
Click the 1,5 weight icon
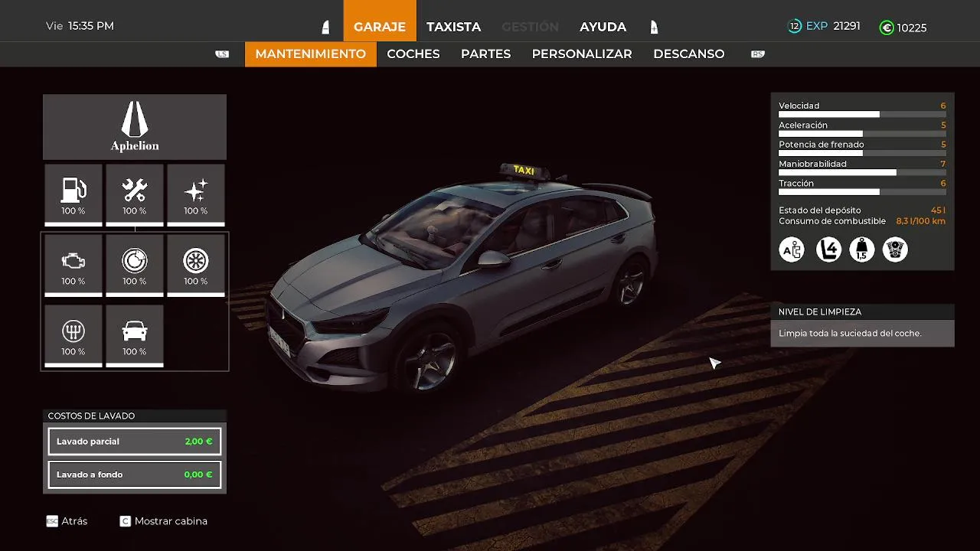click(x=862, y=249)
